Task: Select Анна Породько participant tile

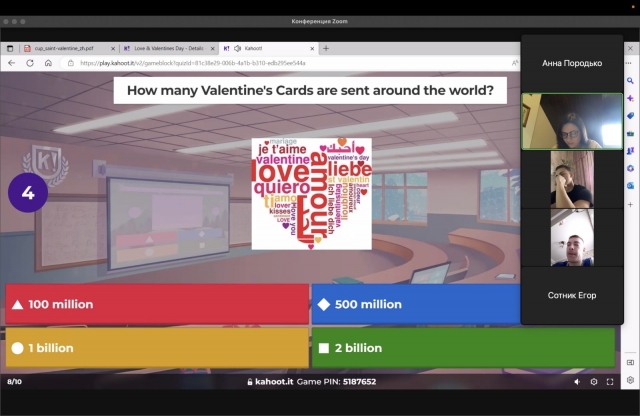Action: point(572,63)
